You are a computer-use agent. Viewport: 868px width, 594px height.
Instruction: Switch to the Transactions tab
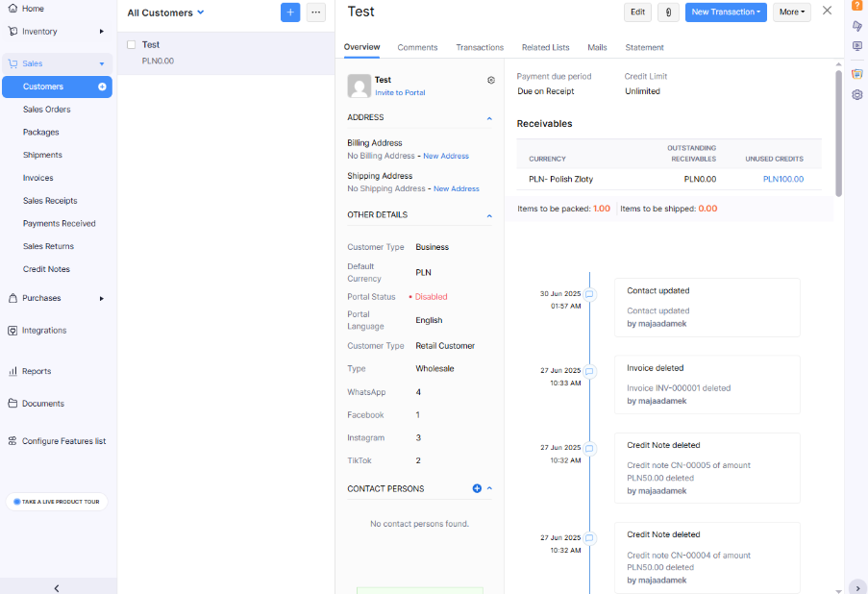[x=479, y=47]
